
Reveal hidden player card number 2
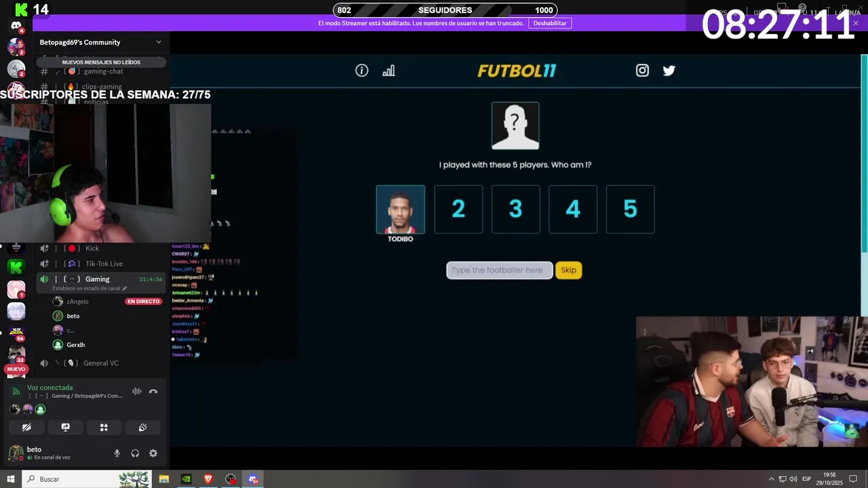pyautogui.click(x=458, y=209)
